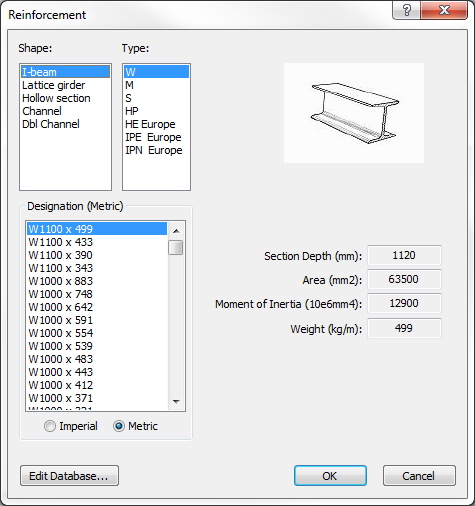The width and height of the screenshot is (475, 506).
Task: Switch units to Imperial
Action: point(71,426)
